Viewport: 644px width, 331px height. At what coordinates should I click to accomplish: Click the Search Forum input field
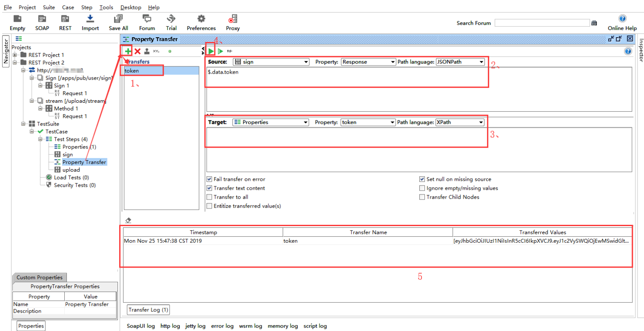coord(542,23)
